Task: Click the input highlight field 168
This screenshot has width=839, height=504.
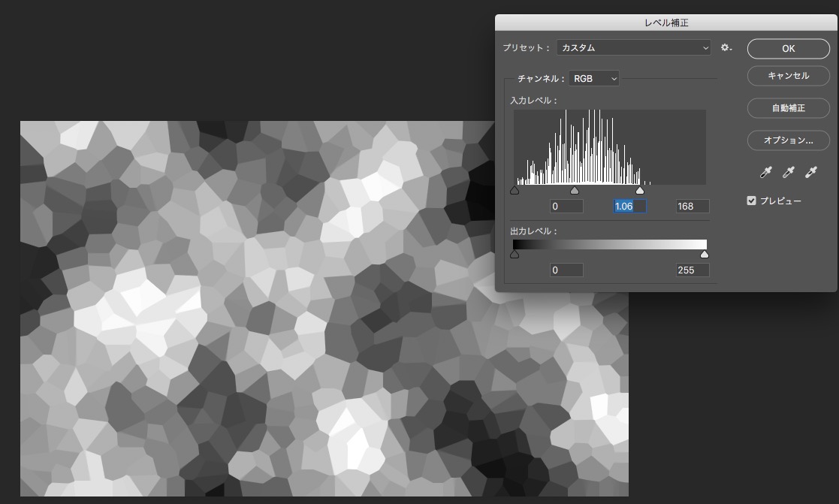Action: pyautogui.click(x=693, y=207)
